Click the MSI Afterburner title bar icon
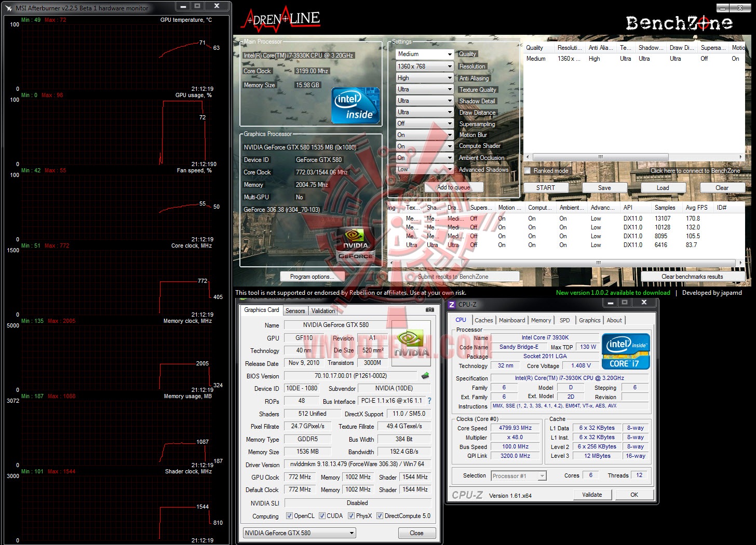Image resolution: width=756 pixels, height=545 pixels. pyautogui.click(x=8, y=8)
